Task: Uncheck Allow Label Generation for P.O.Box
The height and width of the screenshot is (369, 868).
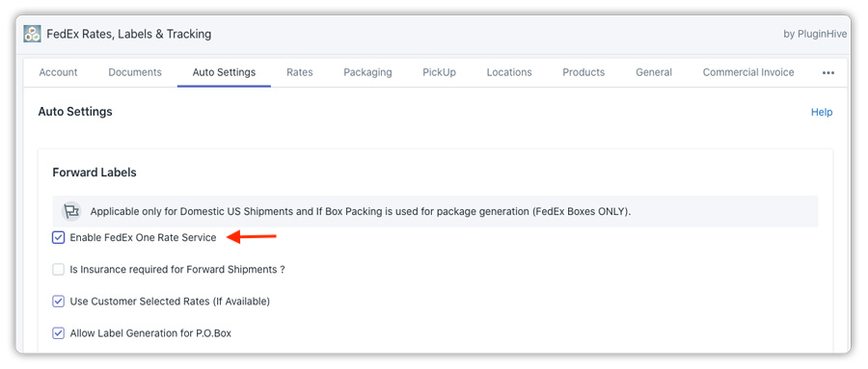Action: click(58, 333)
